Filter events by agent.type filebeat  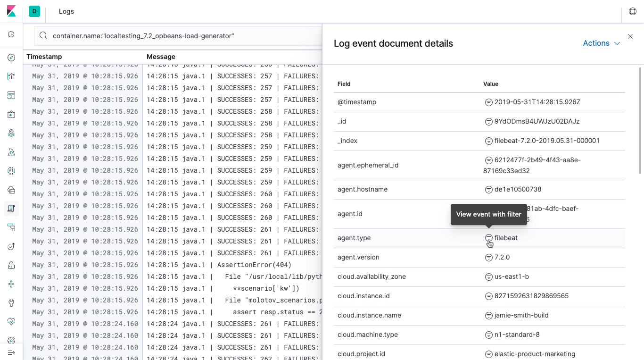pyautogui.click(x=489, y=238)
